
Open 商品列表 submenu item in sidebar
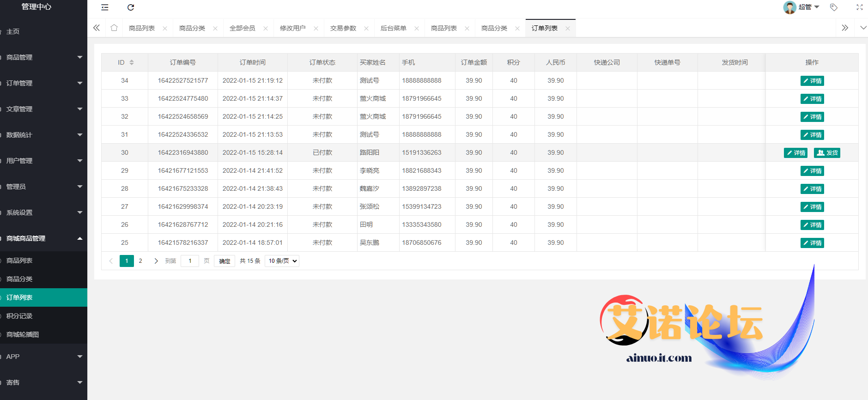point(43,261)
